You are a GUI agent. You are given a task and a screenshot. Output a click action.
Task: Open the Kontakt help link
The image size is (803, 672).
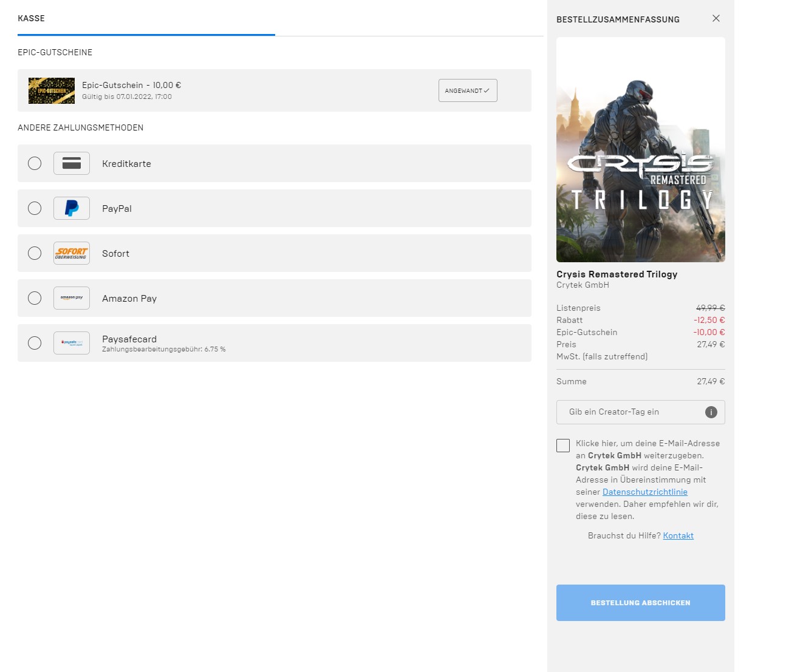pyautogui.click(x=678, y=535)
